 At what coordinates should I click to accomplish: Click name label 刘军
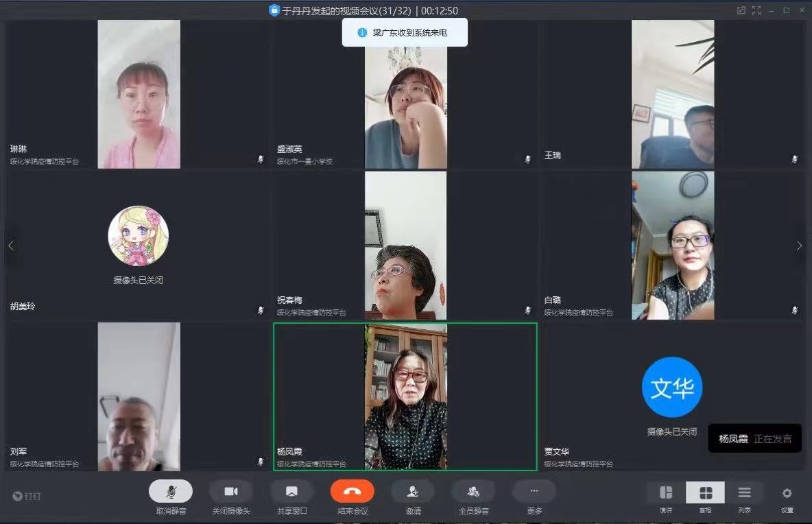pyautogui.click(x=19, y=451)
